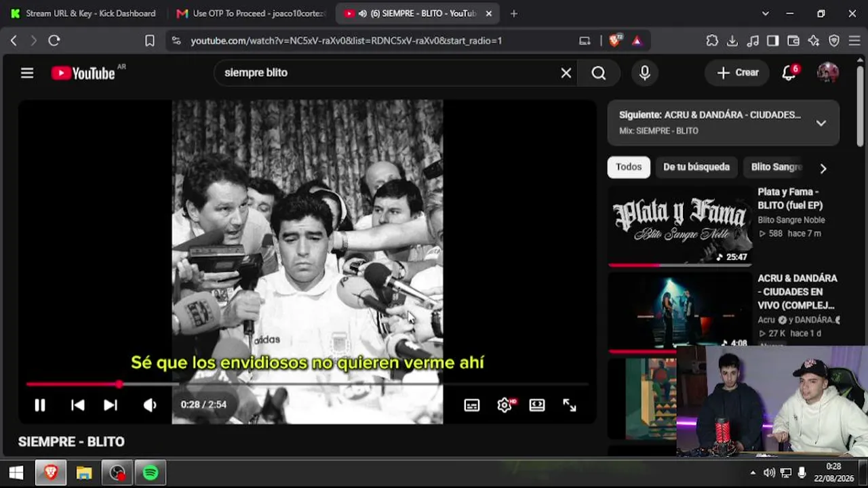
Task: Open the browser extensions puzzle icon
Action: 712,41
